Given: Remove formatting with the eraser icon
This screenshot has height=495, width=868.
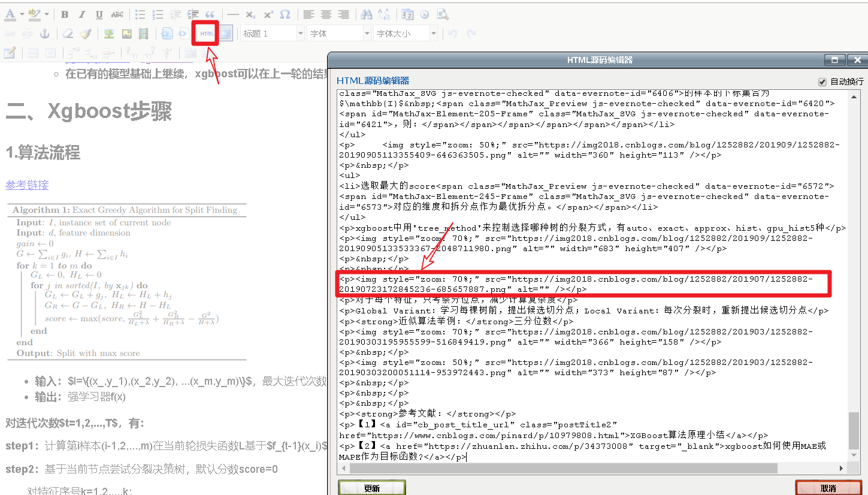Looking at the screenshot, I should pyautogui.click(x=68, y=34).
